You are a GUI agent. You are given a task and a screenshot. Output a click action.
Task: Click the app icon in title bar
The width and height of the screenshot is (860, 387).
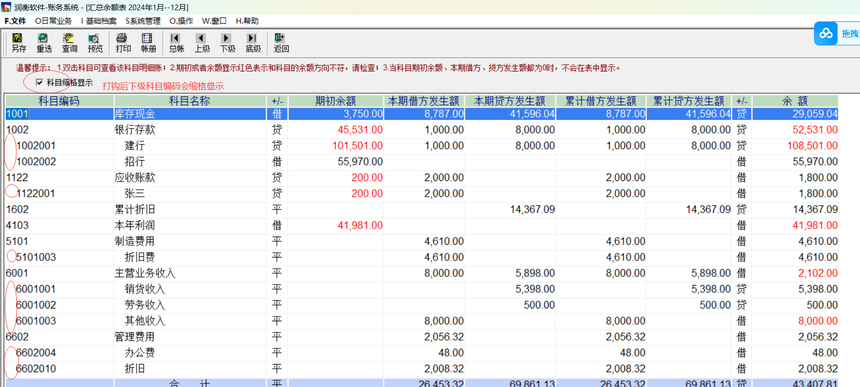[5, 7]
